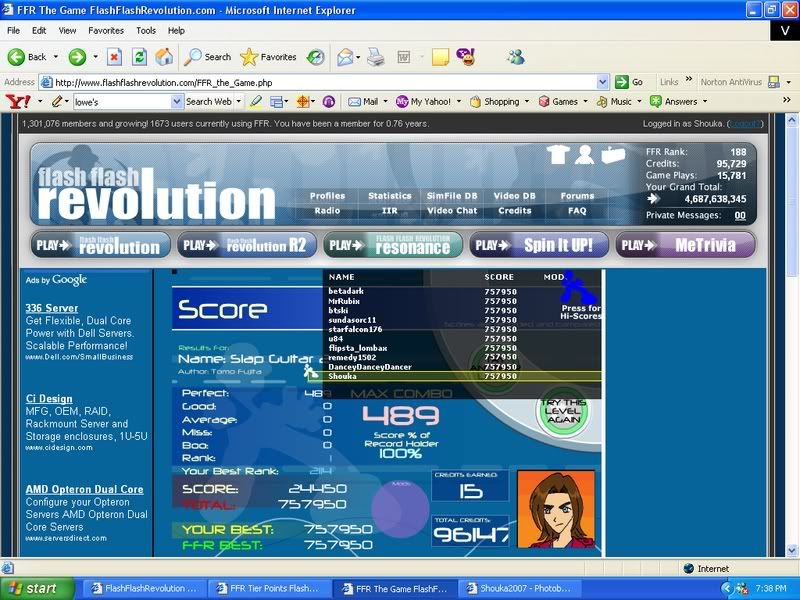This screenshot has height=600, width=800.
Task: Click into the Yahoo toolbar search field
Action: pos(122,102)
